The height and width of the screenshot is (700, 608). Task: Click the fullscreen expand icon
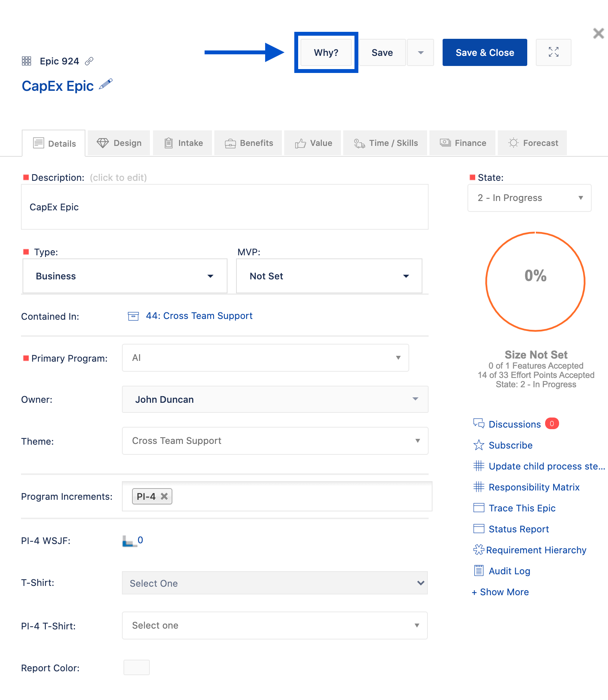click(x=553, y=52)
